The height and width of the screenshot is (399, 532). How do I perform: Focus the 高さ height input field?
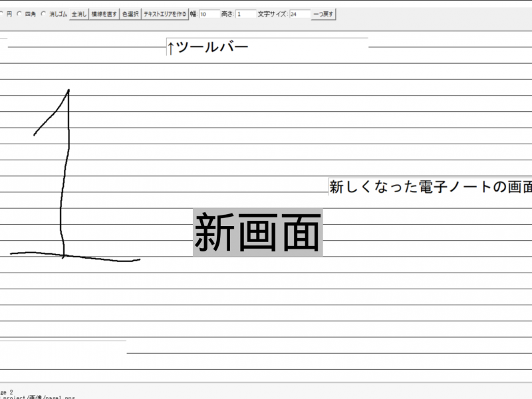[x=245, y=13]
